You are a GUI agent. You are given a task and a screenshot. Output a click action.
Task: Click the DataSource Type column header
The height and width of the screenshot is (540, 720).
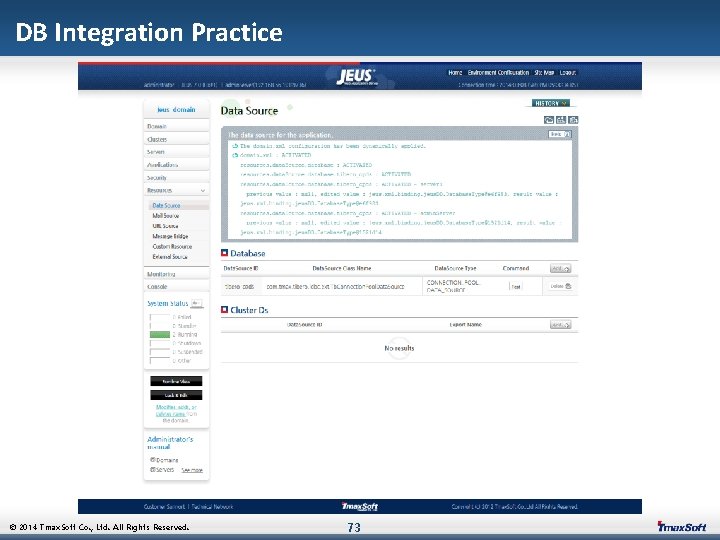pyautogui.click(x=455, y=268)
